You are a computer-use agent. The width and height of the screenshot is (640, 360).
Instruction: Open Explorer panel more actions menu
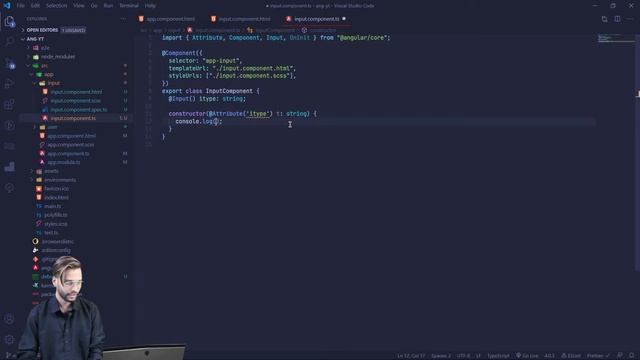[124, 19]
